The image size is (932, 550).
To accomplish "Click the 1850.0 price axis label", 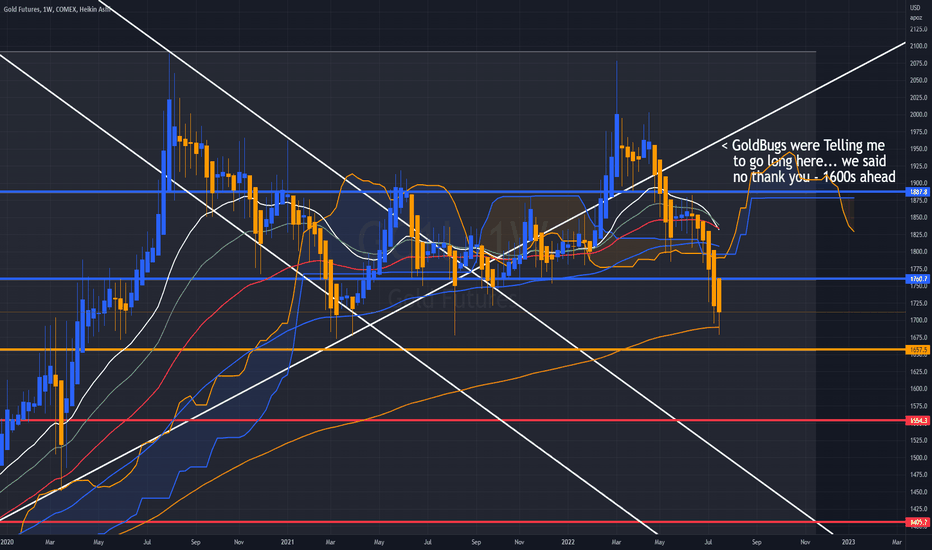I will tap(918, 218).
